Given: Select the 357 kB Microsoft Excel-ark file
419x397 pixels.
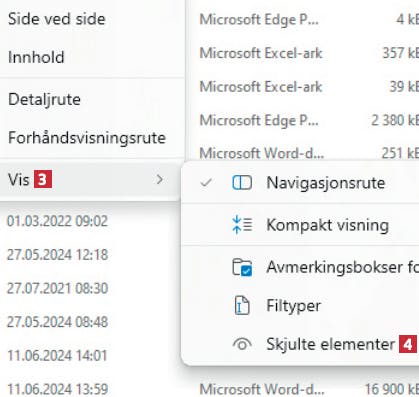Looking at the screenshot, I should 309,53.
